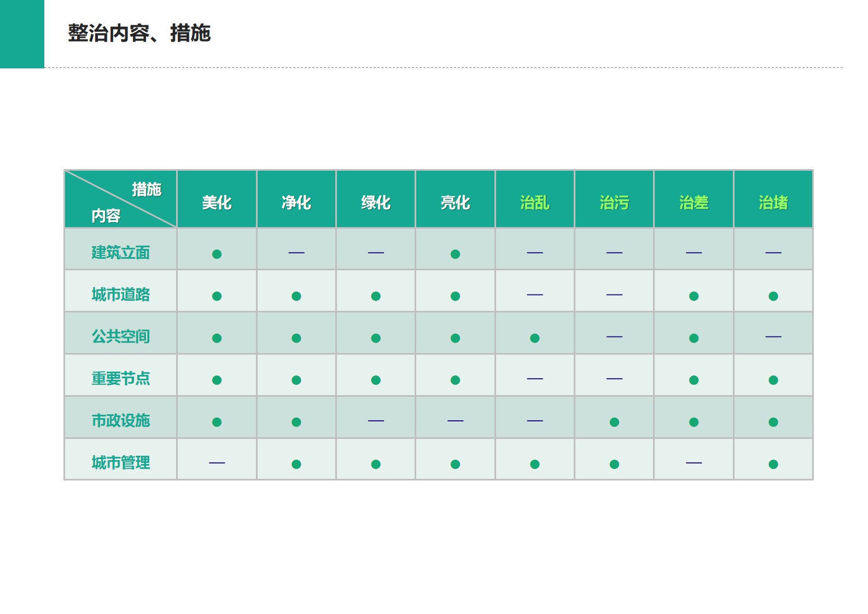The image size is (868, 614).
Task: Click the dash for 公共空间 under 治堵
Action: click(773, 337)
